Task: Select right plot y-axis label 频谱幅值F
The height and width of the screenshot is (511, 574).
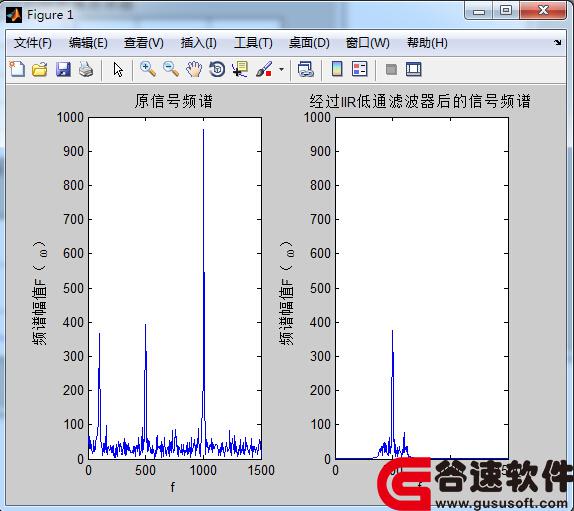Action: pos(287,293)
